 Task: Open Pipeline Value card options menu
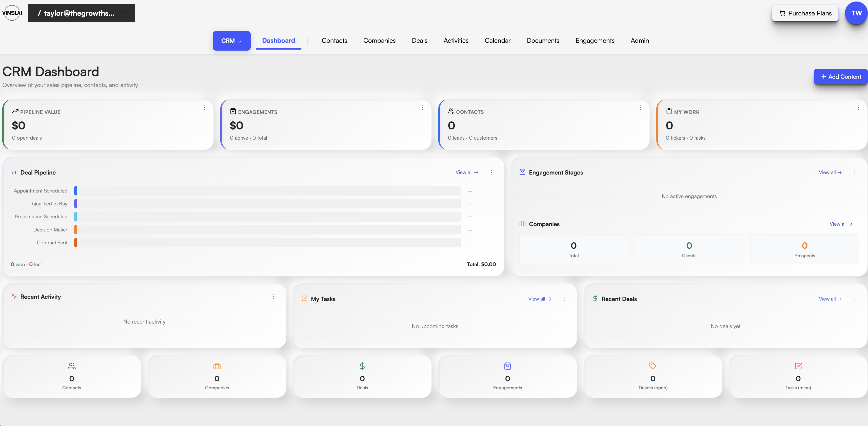click(205, 108)
